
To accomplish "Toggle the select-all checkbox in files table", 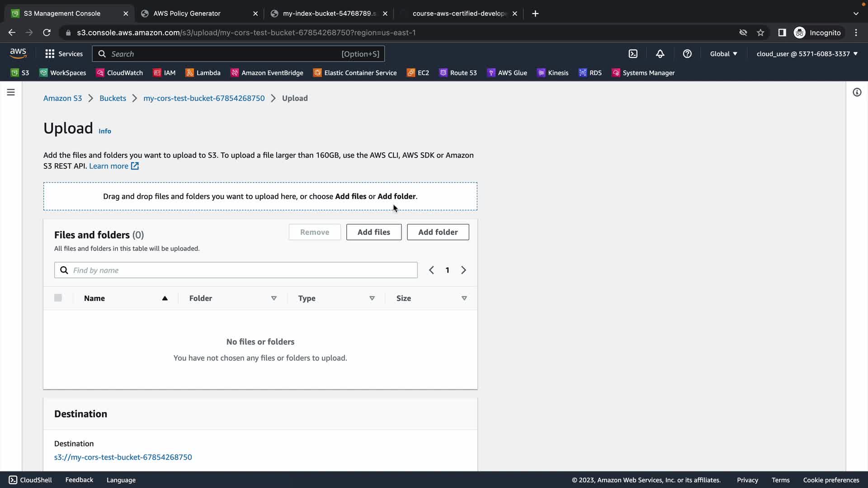I will tap(58, 298).
